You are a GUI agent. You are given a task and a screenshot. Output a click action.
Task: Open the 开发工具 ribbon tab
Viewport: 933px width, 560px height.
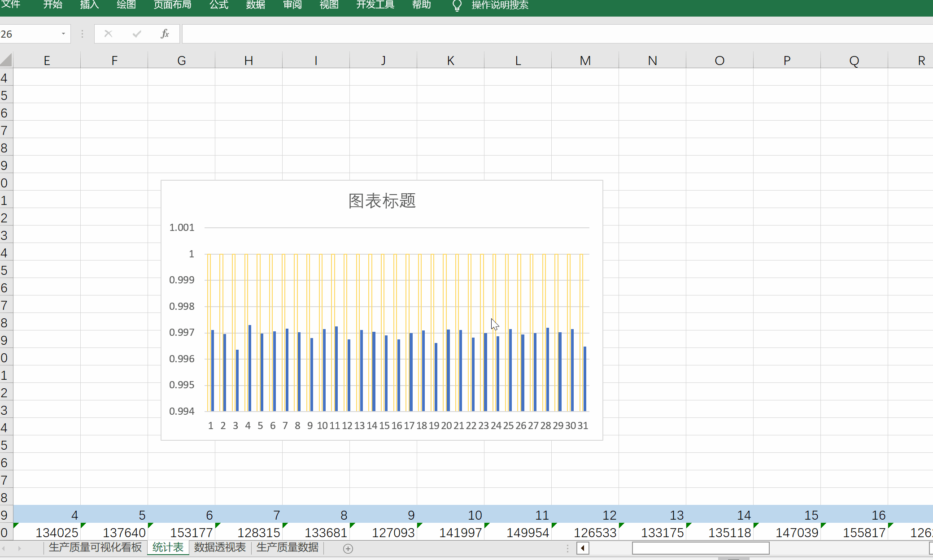coord(375,5)
